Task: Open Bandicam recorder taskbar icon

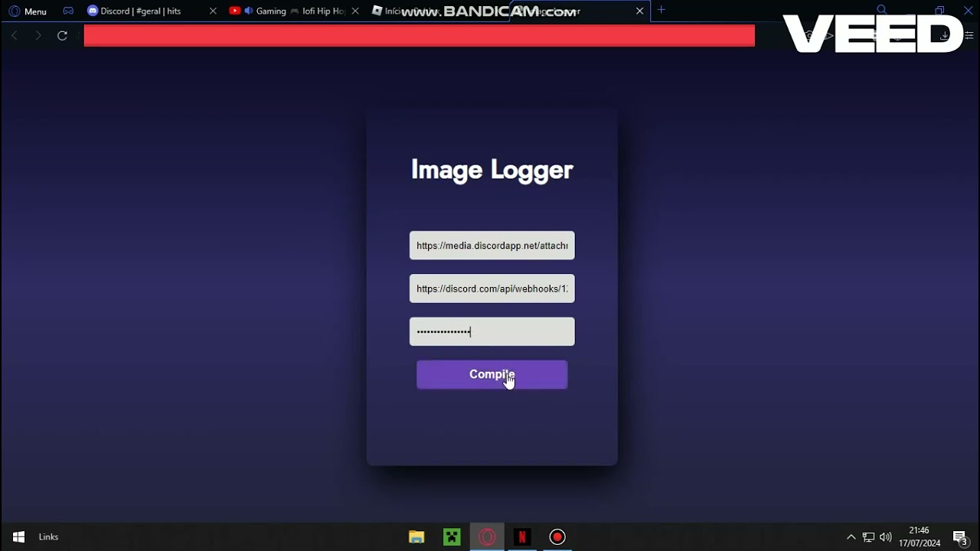Action: pos(557,537)
